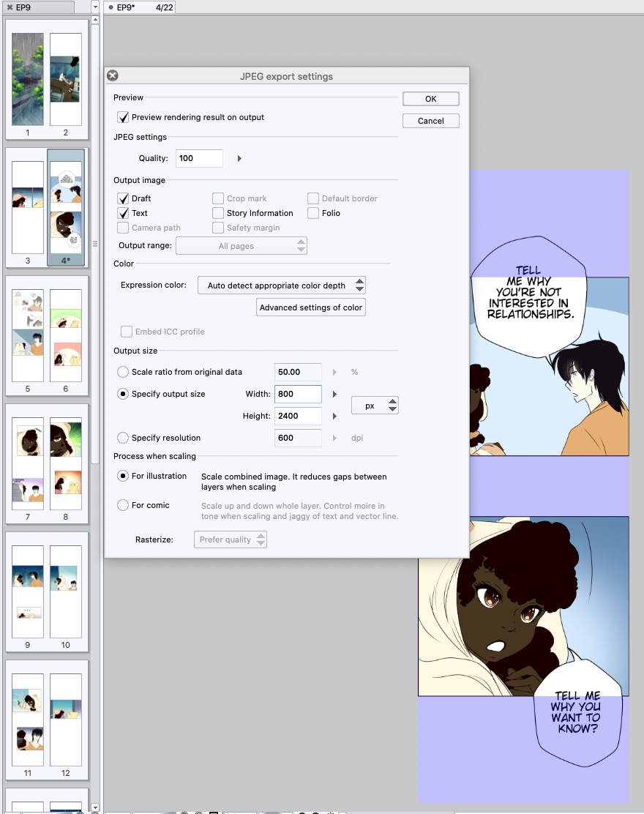Enable the "Folio" checkbox
The image size is (644, 814).
pyautogui.click(x=313, y=213)
